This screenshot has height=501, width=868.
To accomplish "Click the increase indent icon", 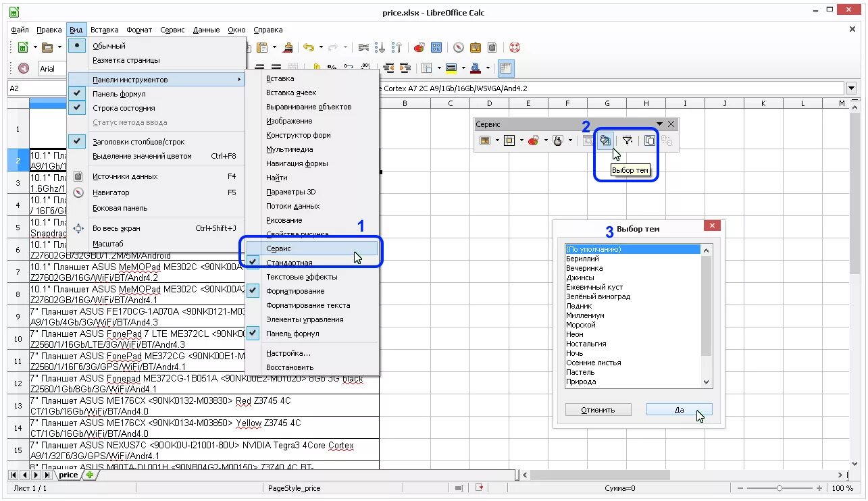I will point(405,68).
